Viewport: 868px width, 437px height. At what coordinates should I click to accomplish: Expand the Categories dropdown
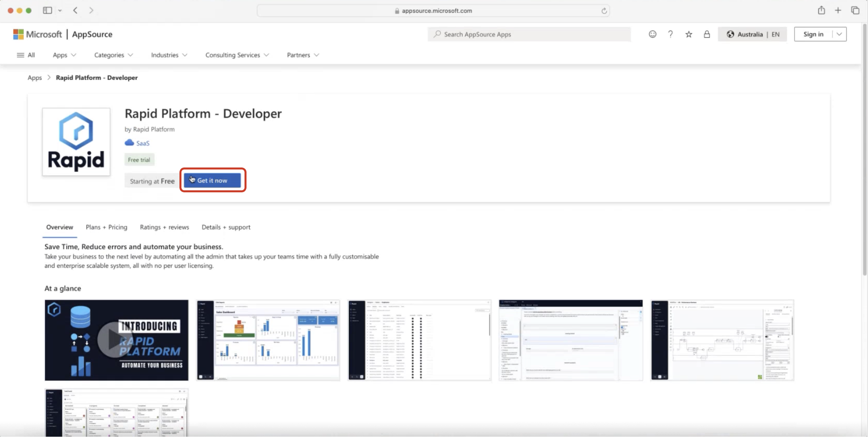point(114,55)
